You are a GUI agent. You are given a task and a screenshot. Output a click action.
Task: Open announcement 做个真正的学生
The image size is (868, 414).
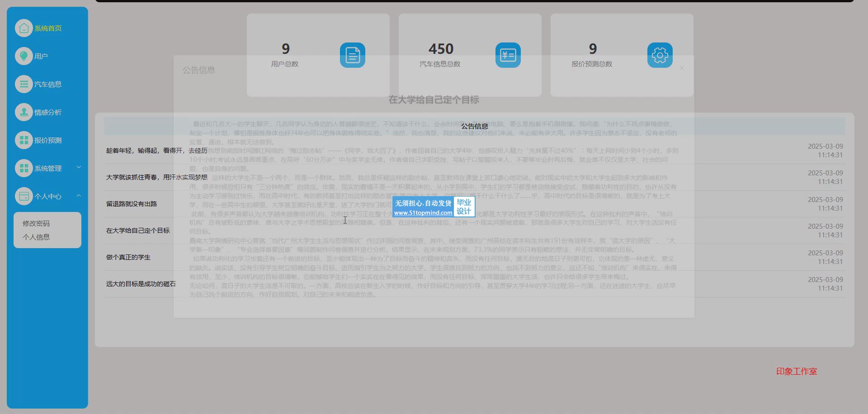click(128, 257)
